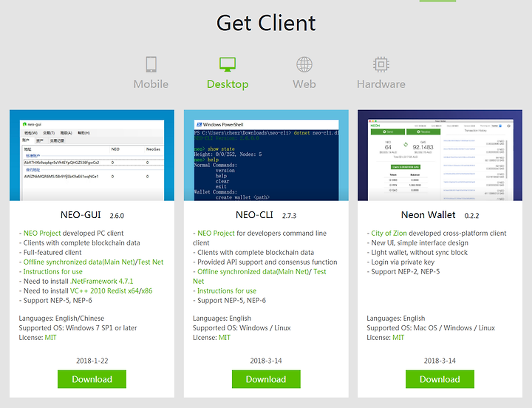Open Test Net link in NEO-GUI card

coord(150,262)
